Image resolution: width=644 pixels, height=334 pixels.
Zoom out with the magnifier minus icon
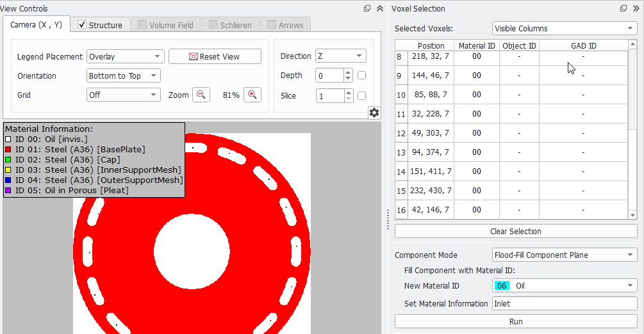point(201,95)
